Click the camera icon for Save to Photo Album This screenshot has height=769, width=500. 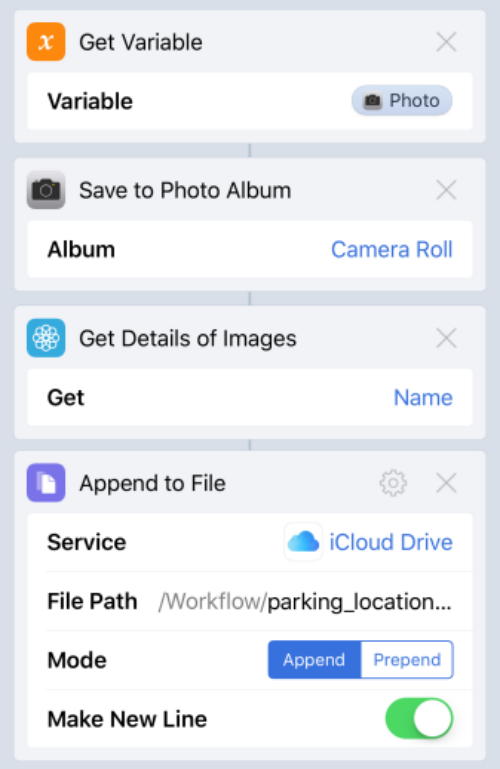pyautogui.click(x=46, y=190)
